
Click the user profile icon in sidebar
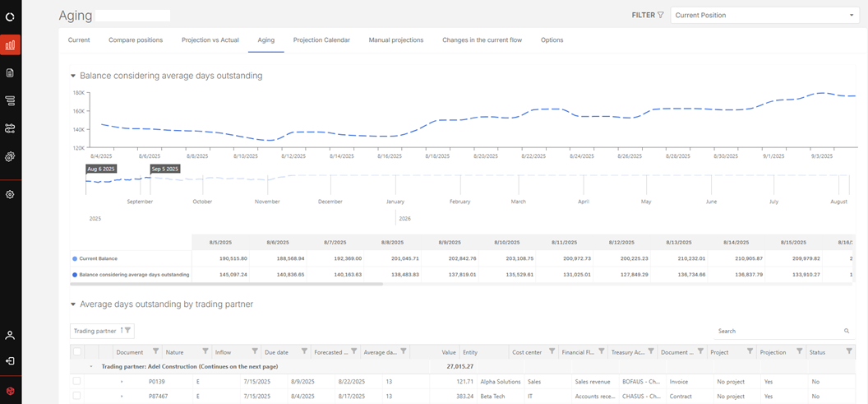click(11, 335)
